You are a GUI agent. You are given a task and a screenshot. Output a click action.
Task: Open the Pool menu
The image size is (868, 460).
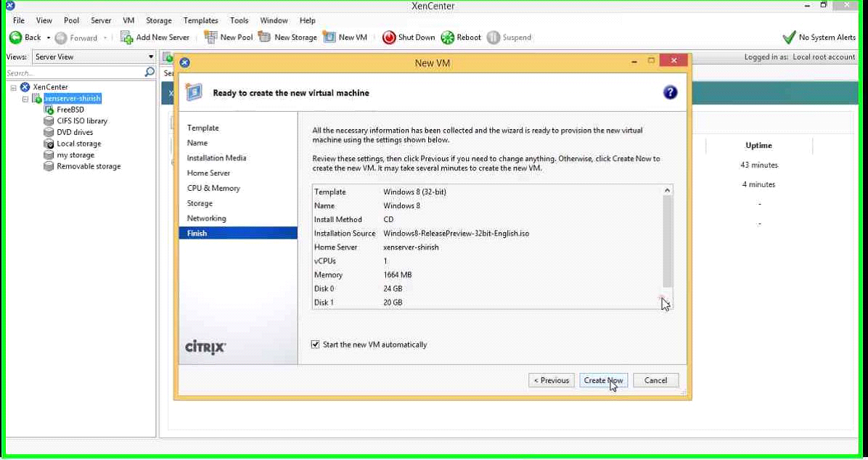tap(71, 20)
